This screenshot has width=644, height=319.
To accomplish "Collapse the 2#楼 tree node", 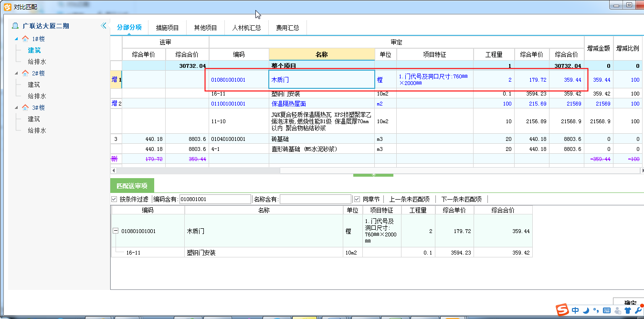I will tap(17, 74).
